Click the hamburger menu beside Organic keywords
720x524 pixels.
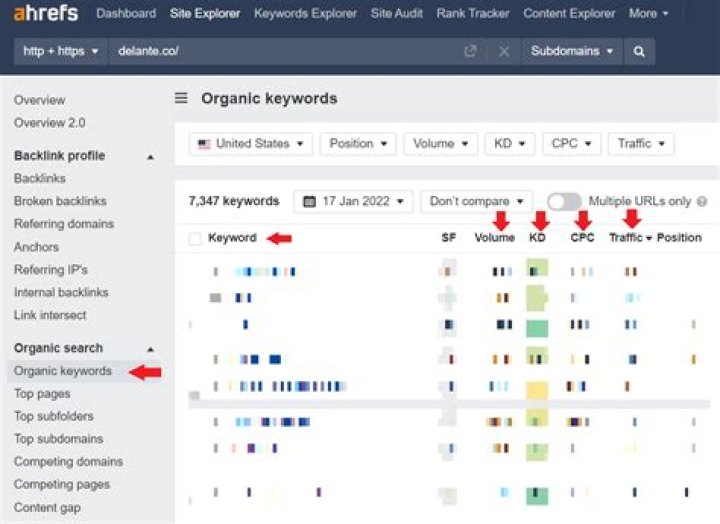click(x=181, y=98)
